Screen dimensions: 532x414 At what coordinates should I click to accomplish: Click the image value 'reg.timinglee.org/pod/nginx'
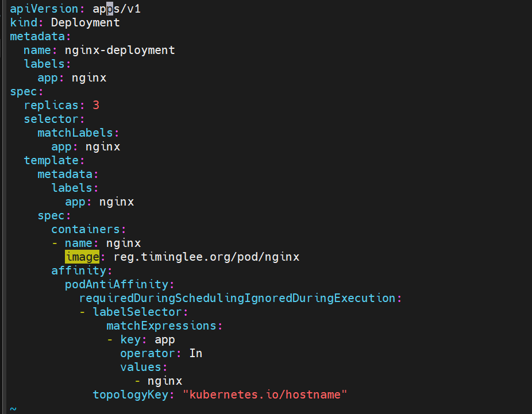tap(206, 257)
